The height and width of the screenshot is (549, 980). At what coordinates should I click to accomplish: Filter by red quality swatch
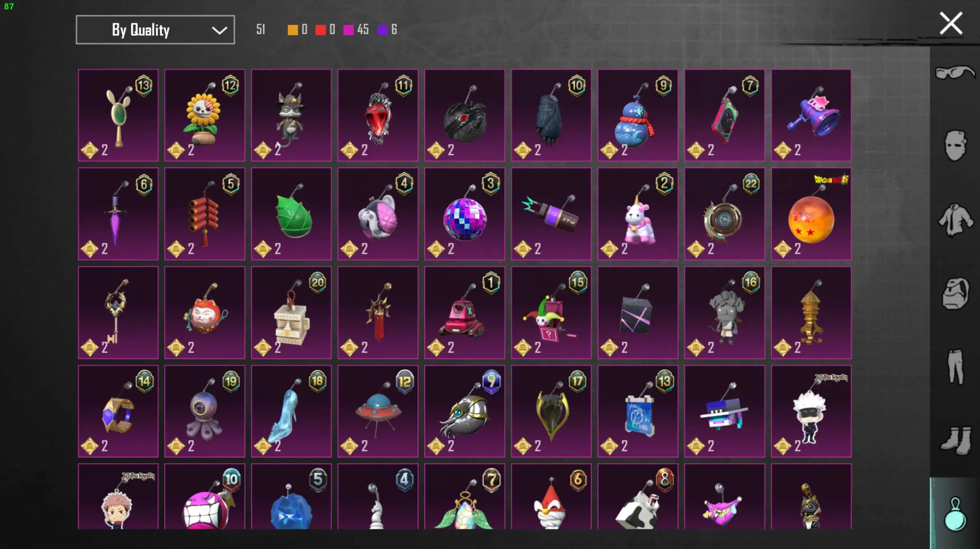pyautogui.click(x=320, y=30)
